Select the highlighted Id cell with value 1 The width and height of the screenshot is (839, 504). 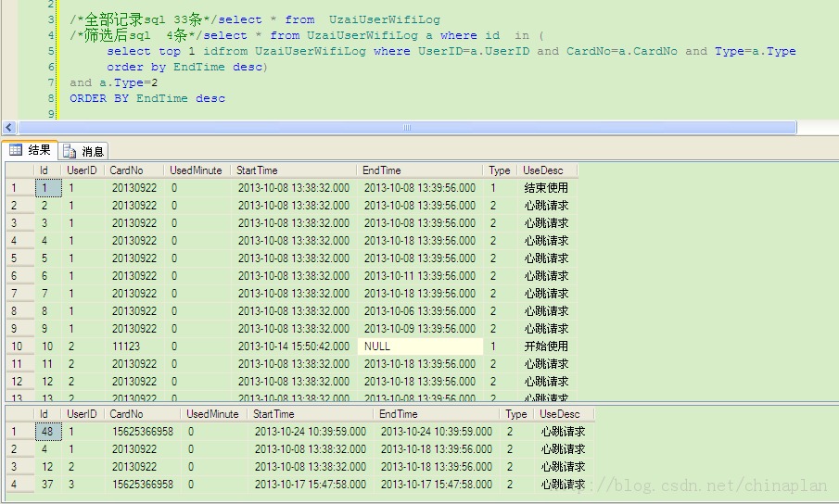pyautogui.click(x=48, y=188)
